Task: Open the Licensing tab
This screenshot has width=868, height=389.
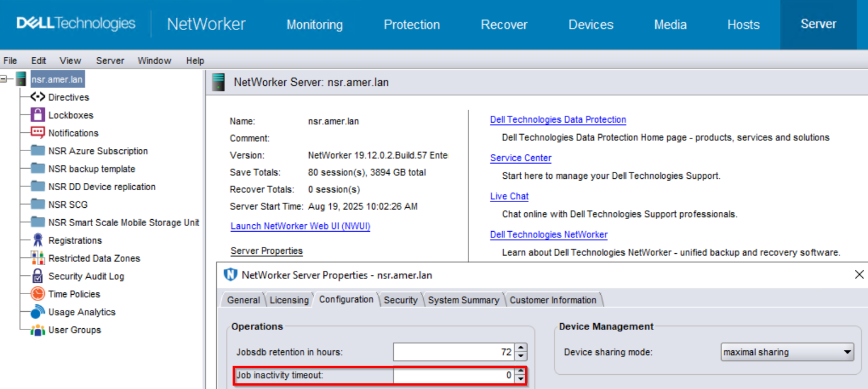Action: 289,300
